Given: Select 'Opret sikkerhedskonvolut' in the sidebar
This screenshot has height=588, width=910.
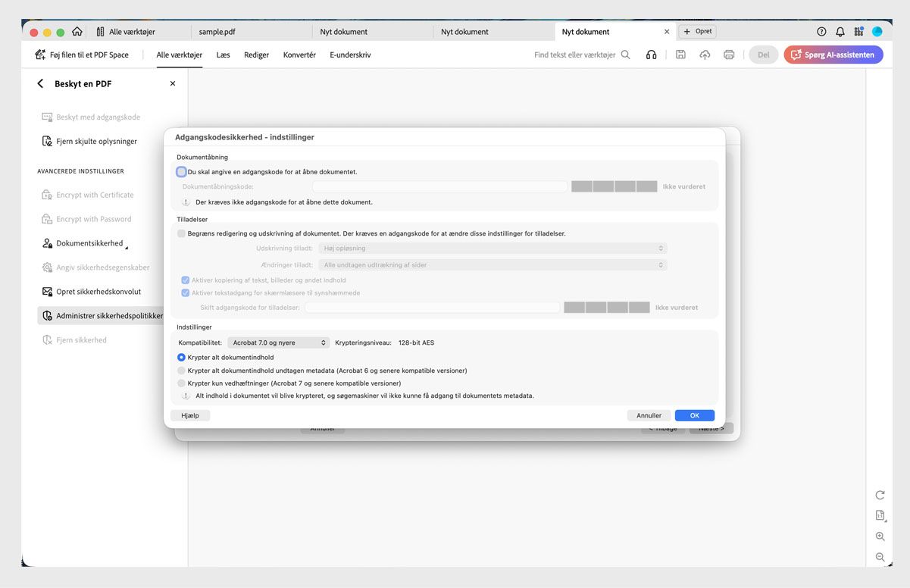Looking at the screenshot, I should tap(99, 292).
